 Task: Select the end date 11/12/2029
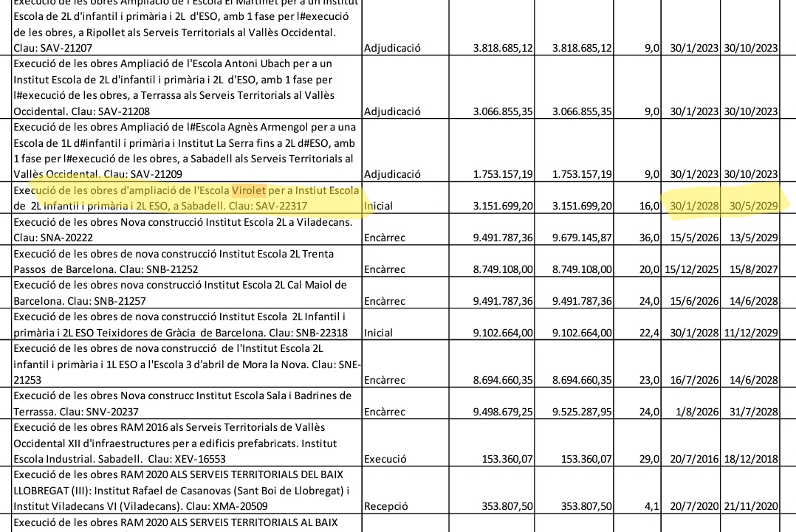pos(751,333)
